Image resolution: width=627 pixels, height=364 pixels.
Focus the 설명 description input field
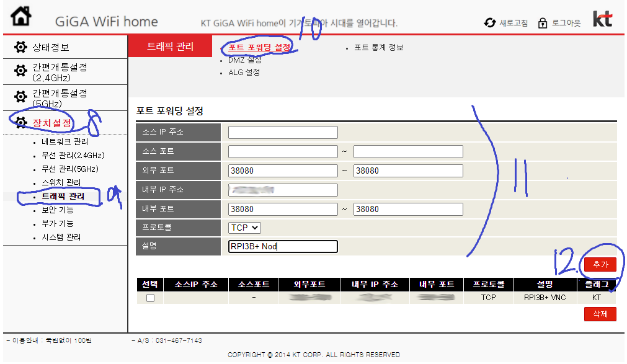coord(283,246)
